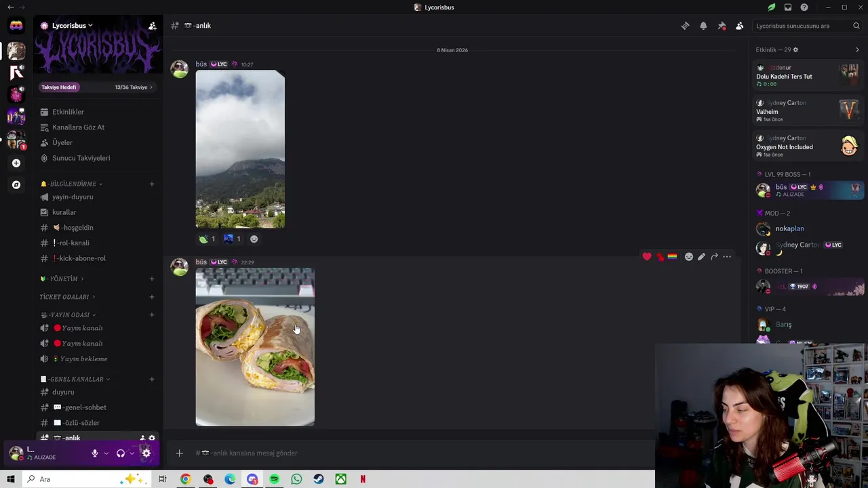
Task: Open the wrap sandwich photo thumbnail
Action: click(255, 347)
